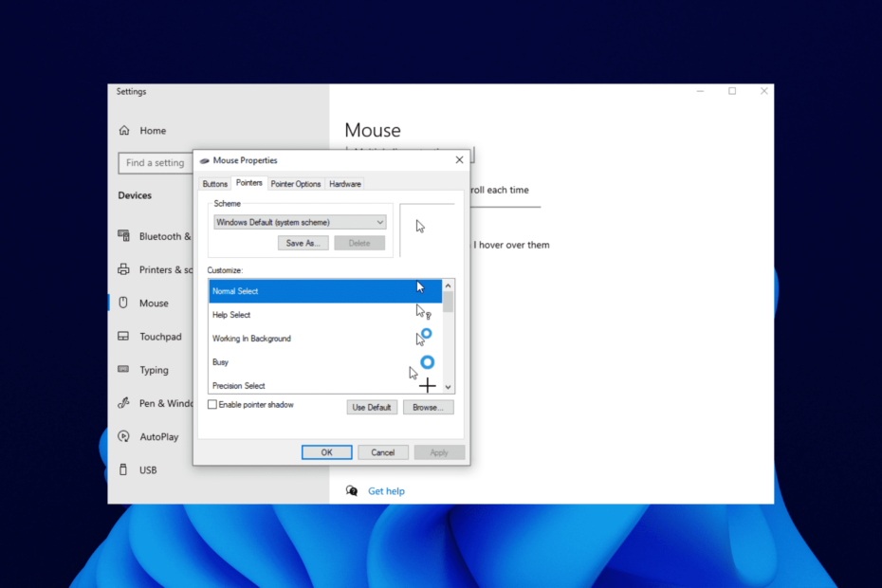
Task: Click Browse to pick a custom cursor
Action: [x=428, y=407]
